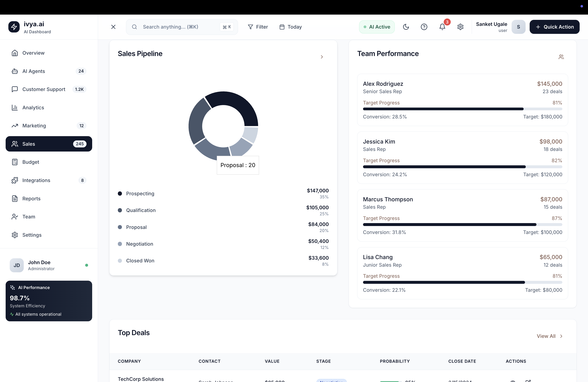Viewport: 588px width, 382px height.
Task: Click the ivya.ai lightning bolt logo
Action: pos(14,27)
